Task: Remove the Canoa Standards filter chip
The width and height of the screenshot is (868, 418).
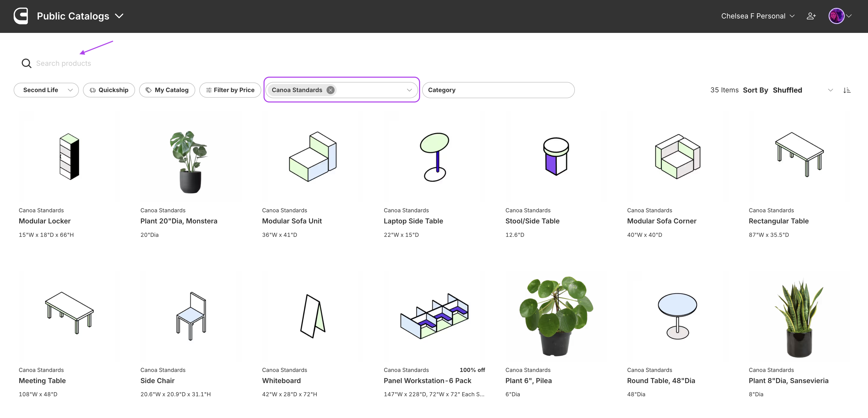Action: tap(331, 90)
